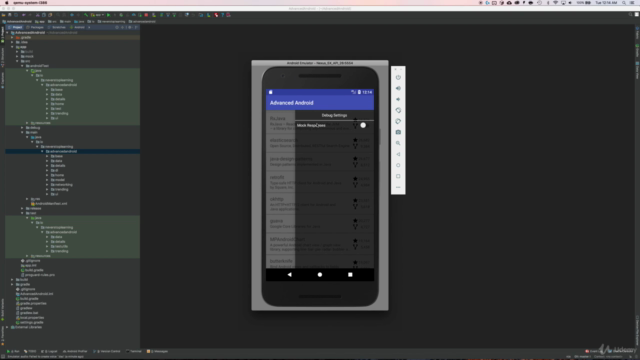Click the Project panel hide icon
The image size is (640, 360).
(136, 27)
